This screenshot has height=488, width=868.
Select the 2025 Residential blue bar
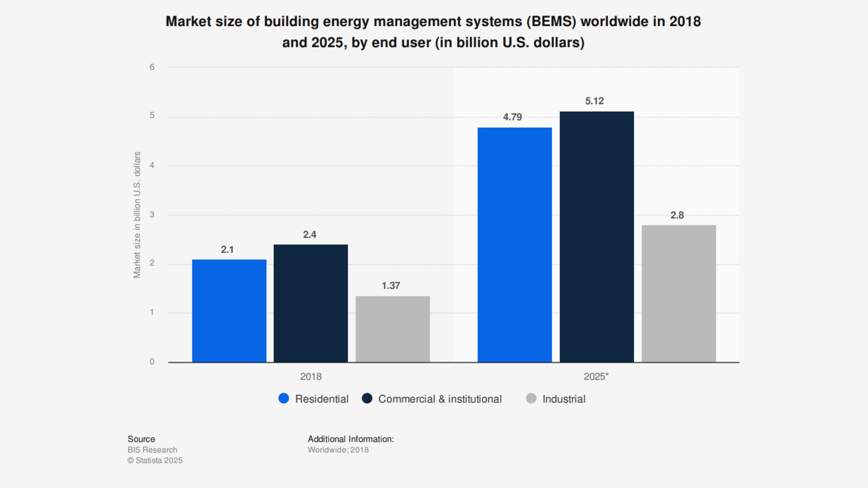[x=514, y=245]
